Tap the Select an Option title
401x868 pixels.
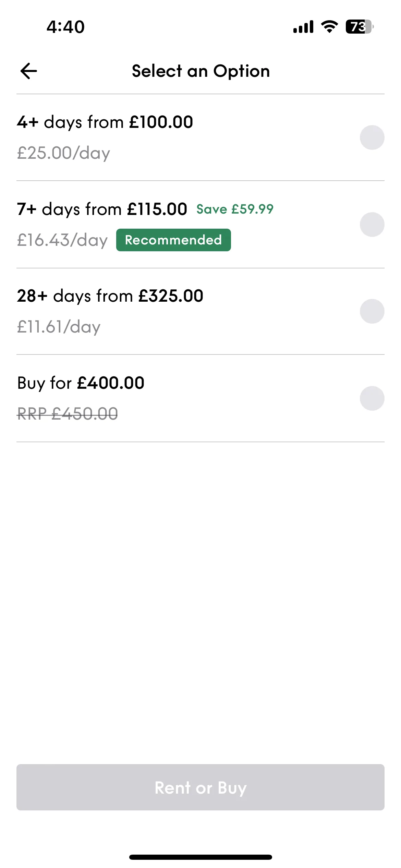(201, 71)
